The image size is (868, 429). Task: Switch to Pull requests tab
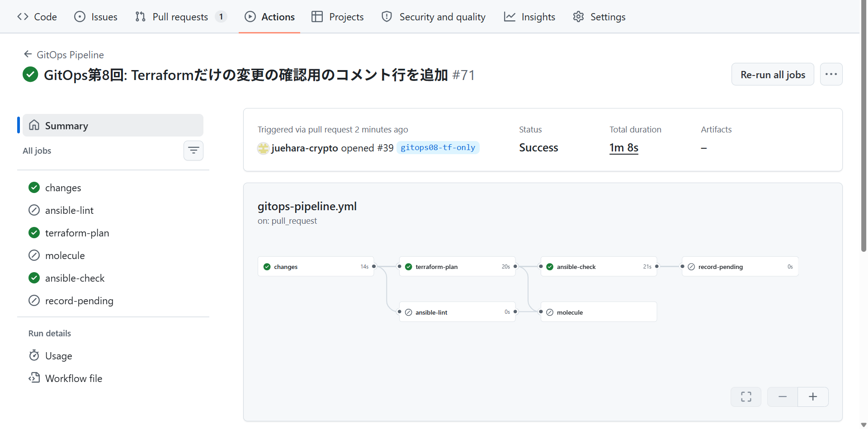(181, 17)
